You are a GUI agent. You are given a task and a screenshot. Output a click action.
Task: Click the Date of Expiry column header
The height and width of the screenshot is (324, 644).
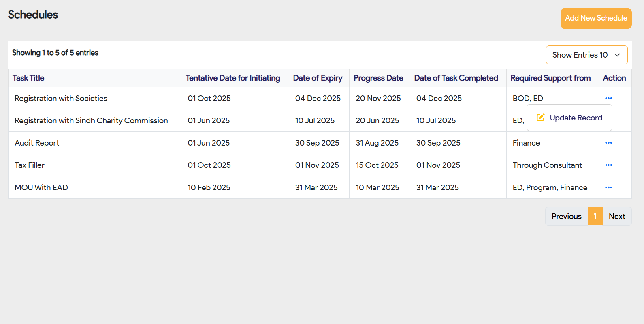point(318,78)
